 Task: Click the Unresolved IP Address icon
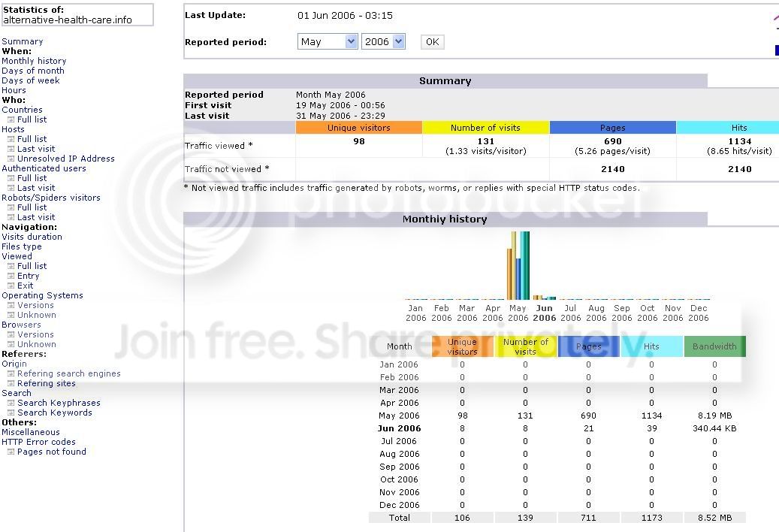click(11, 159)
